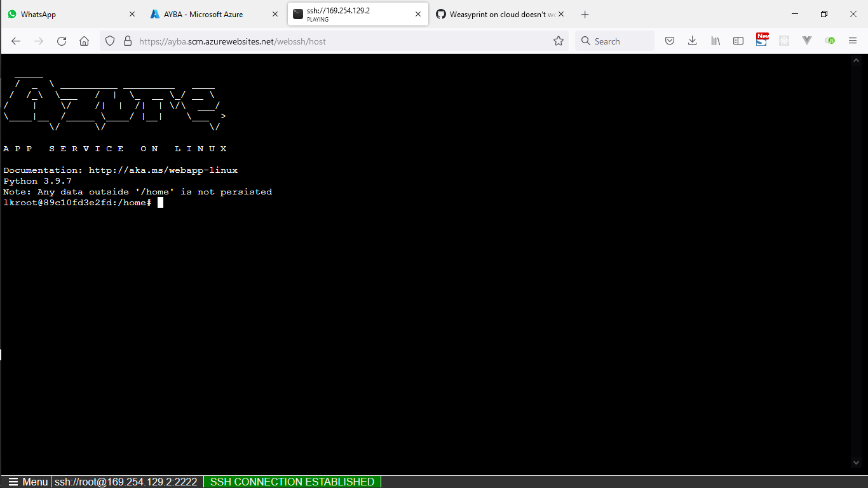Save page to Pocket
The image size is (868, 488).
669,41
